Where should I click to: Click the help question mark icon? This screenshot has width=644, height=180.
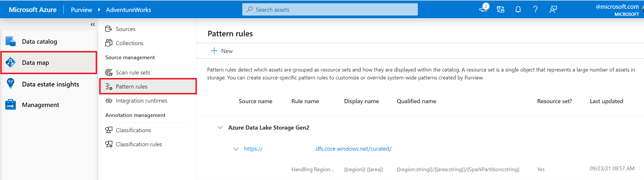click(535, 10)
